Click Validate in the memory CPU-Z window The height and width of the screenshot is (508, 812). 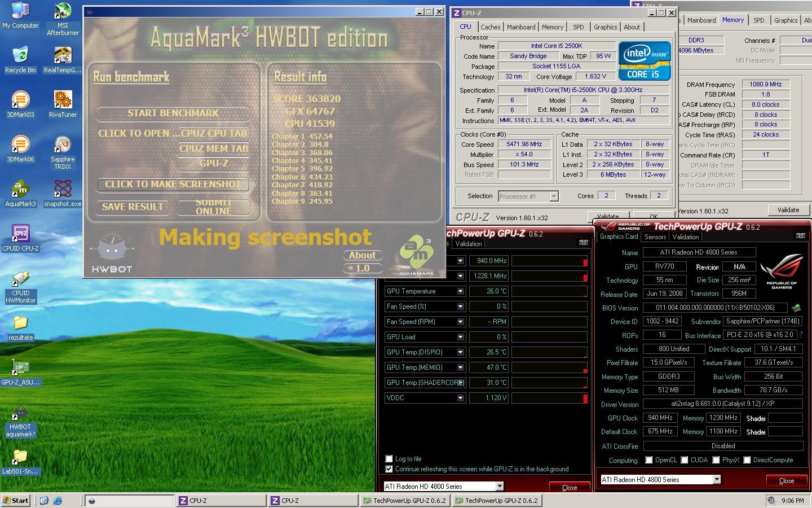(x=788, y=210)
